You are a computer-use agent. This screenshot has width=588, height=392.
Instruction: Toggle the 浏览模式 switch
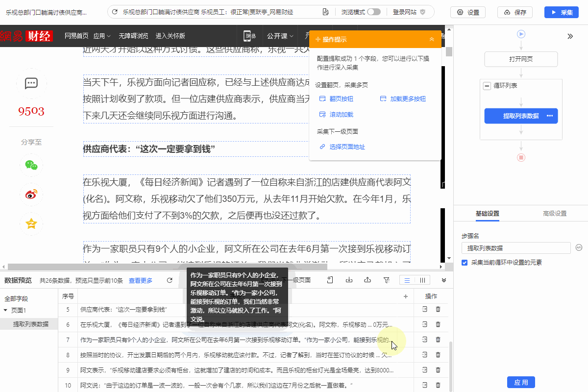point(373,12)
